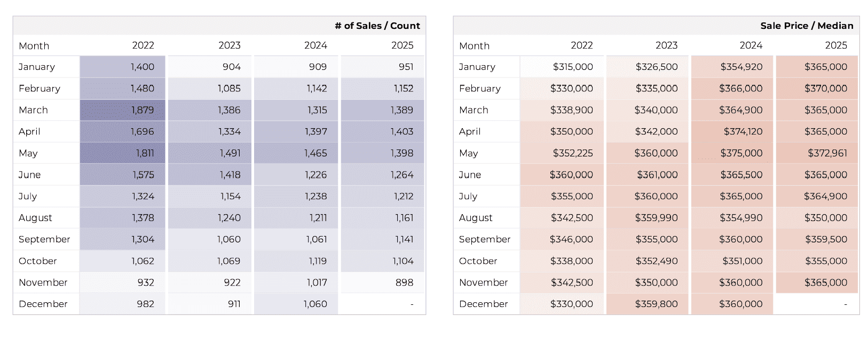Select the April 2024 median price $374,120
868x346 pixels.
[743, 131]
